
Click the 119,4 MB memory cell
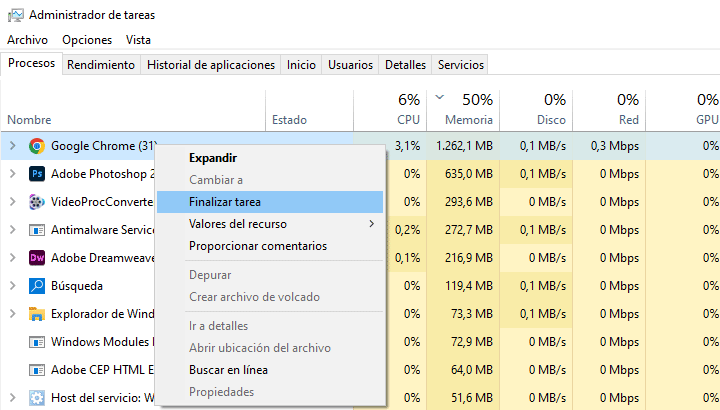[x=463, y=286]
